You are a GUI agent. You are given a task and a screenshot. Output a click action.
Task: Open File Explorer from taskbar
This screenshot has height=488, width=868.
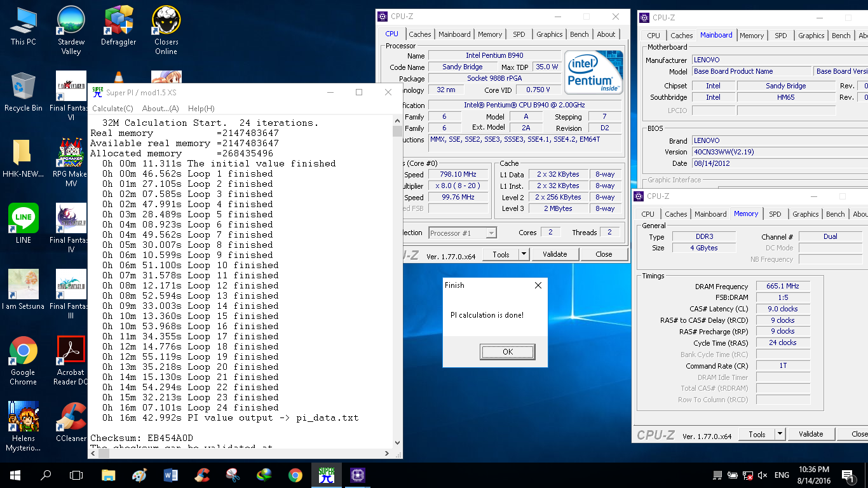click(109, 475)
